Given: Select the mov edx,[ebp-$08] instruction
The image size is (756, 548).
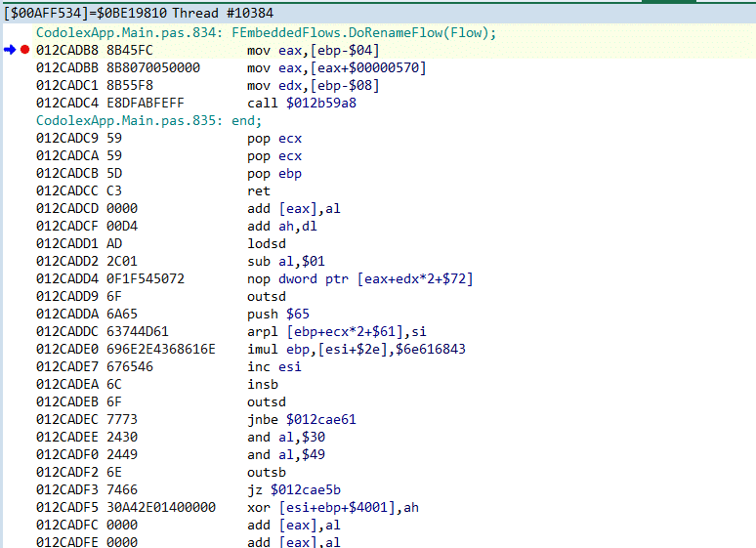Looking at the screenshot, I should (x=313, y=85).
